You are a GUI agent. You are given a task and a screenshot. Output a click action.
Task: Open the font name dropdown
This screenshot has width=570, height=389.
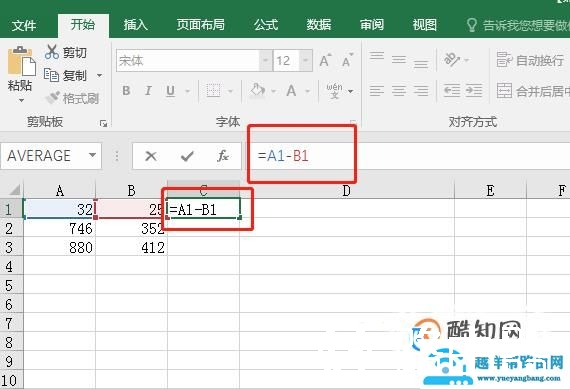(x=266, y=60)
